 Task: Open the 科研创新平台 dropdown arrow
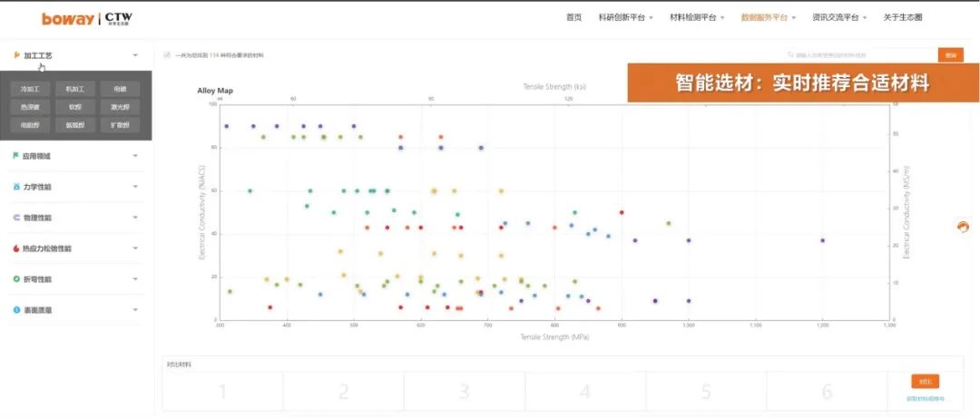point(651,18)
